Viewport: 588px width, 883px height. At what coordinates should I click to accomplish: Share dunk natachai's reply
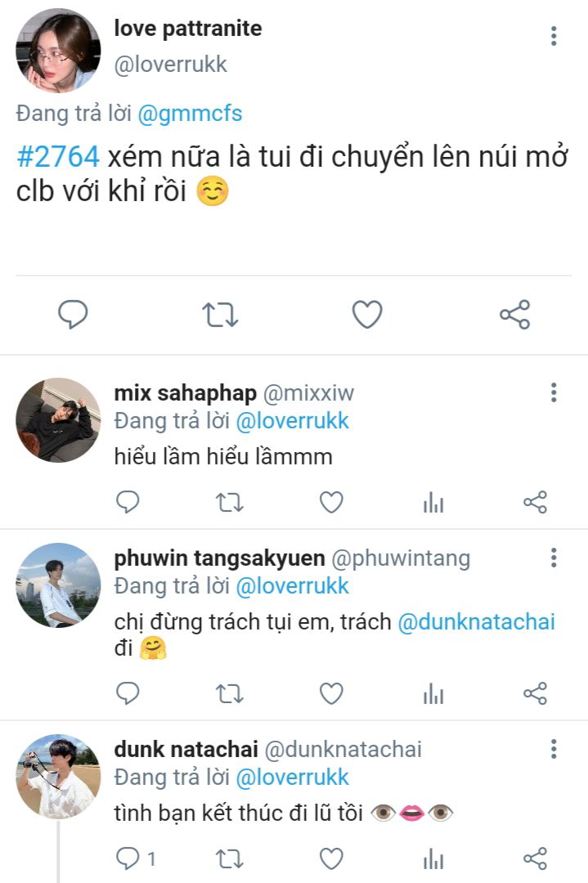pos(535,858)
